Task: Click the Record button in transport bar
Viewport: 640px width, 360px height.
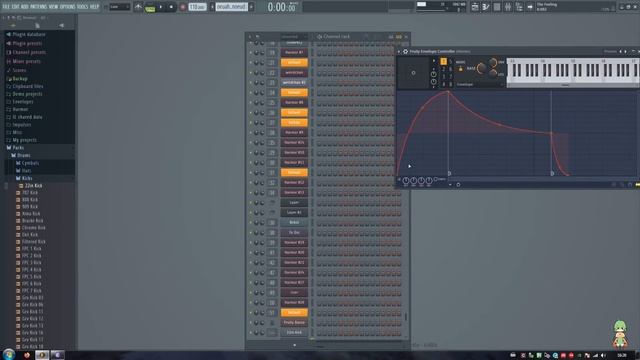Action: (183, 7)
